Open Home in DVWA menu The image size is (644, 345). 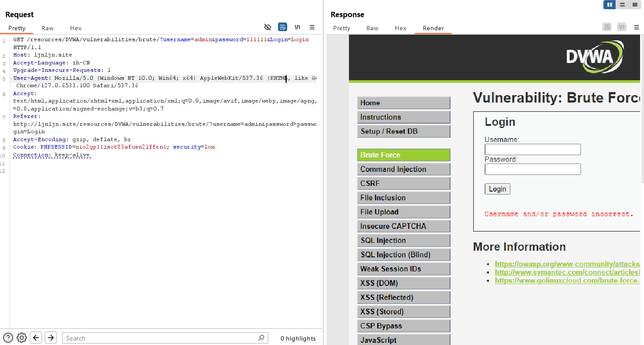pos(404,103)
